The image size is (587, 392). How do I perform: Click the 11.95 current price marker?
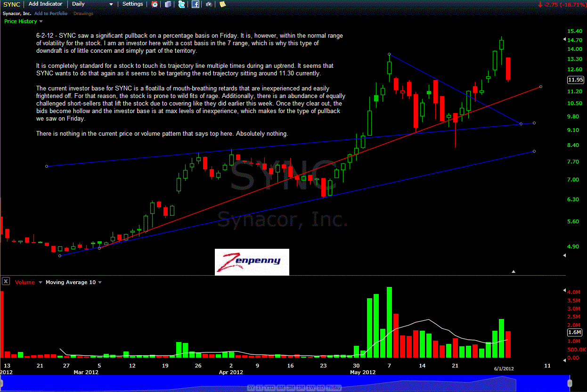click(x=576, y=80)
